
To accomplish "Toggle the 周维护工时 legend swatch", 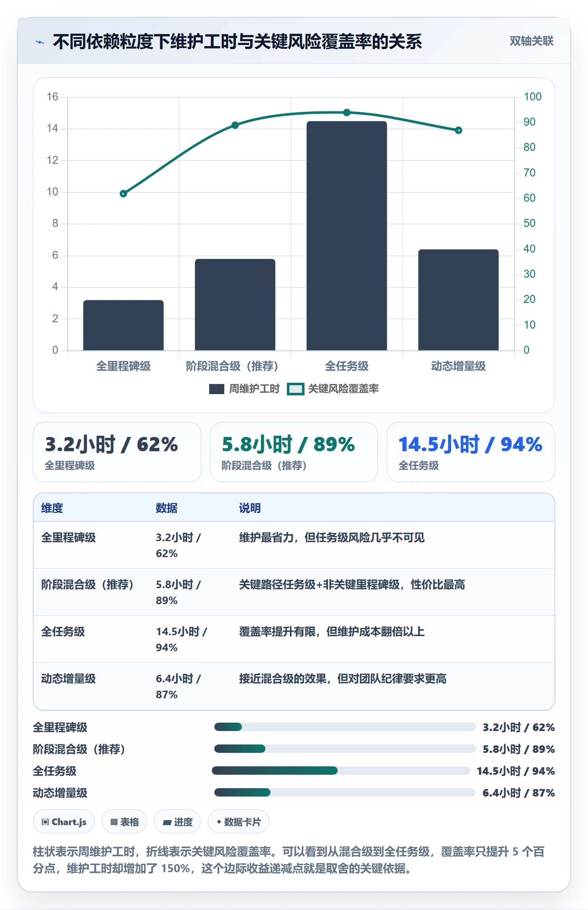I will tap(216, 389).
